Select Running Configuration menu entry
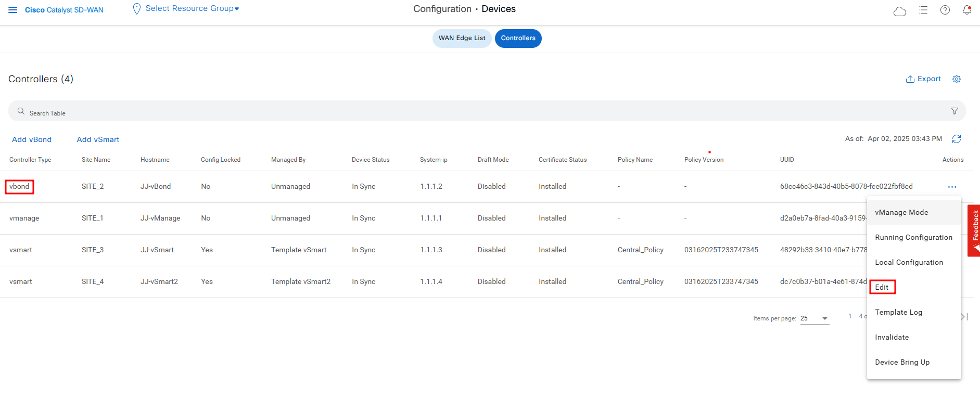The image size is (980, 400). coord(914,237)
